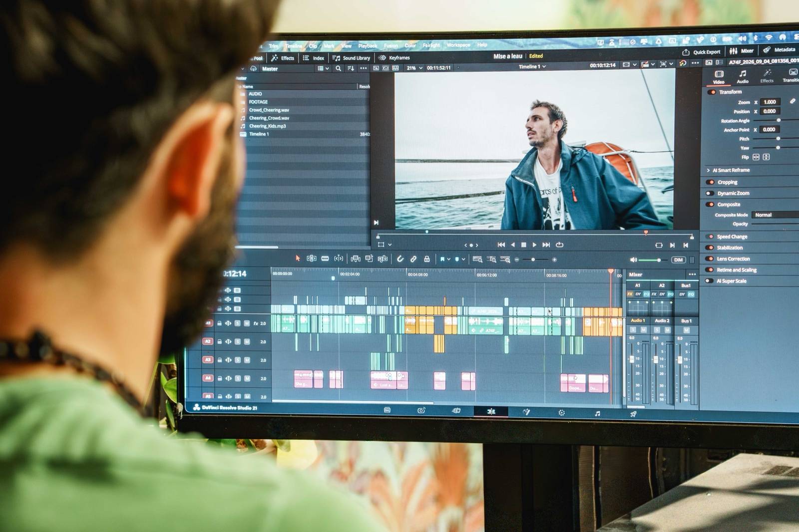The height and width of the screenshot is (532, 799).
Task: Toggle the Position Lock padlock icon
Action: [x=426, y=259]
